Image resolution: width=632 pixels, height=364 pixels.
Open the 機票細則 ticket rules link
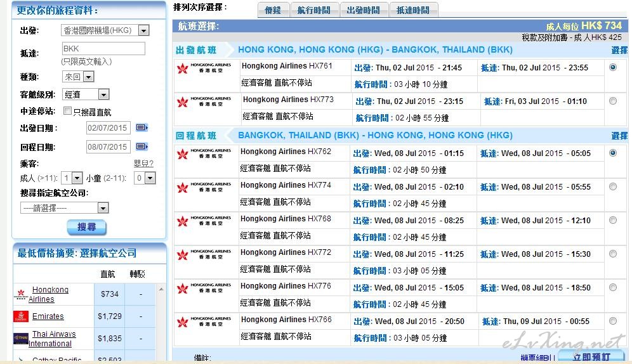click(536, 358)
